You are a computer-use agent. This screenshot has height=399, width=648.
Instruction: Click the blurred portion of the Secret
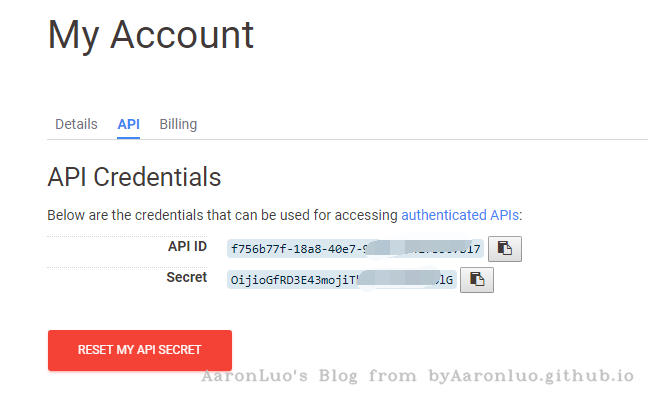[398, 278]
